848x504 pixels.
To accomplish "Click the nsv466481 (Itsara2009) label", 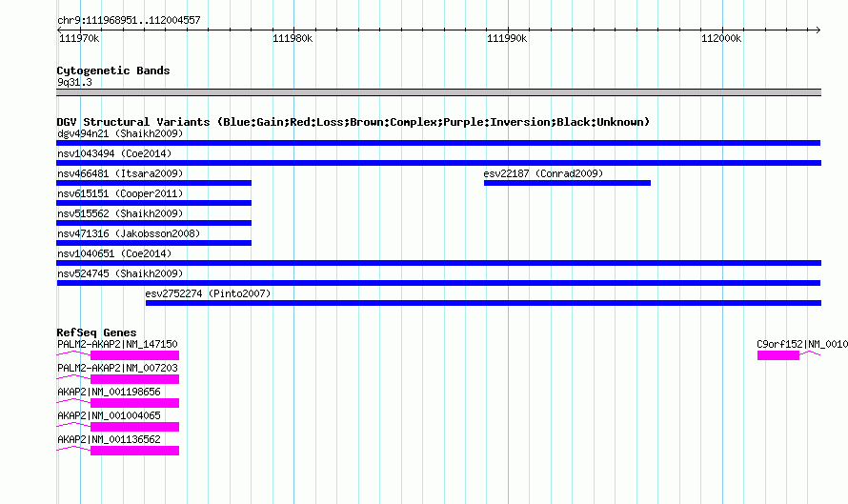I will pos(120,173).
